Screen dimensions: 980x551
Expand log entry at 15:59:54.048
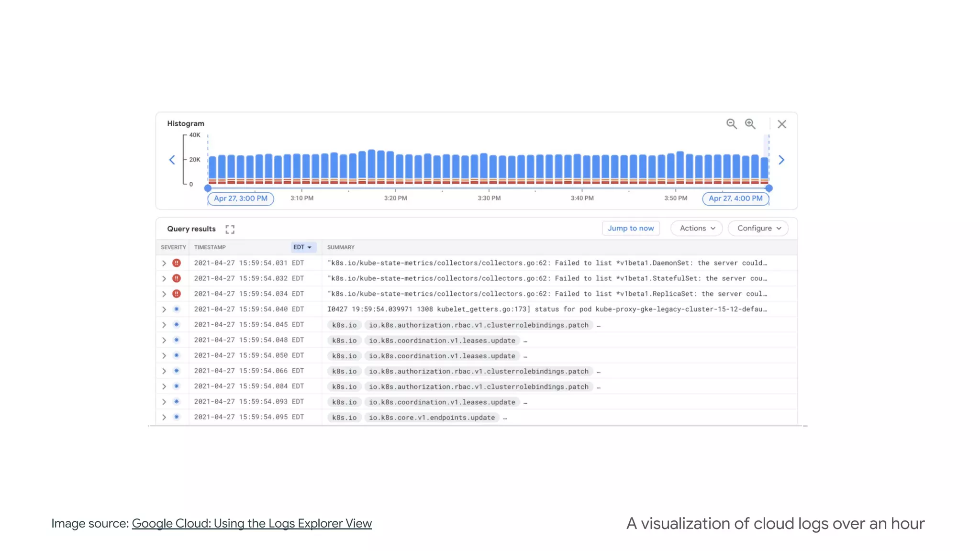pos(164,340)
